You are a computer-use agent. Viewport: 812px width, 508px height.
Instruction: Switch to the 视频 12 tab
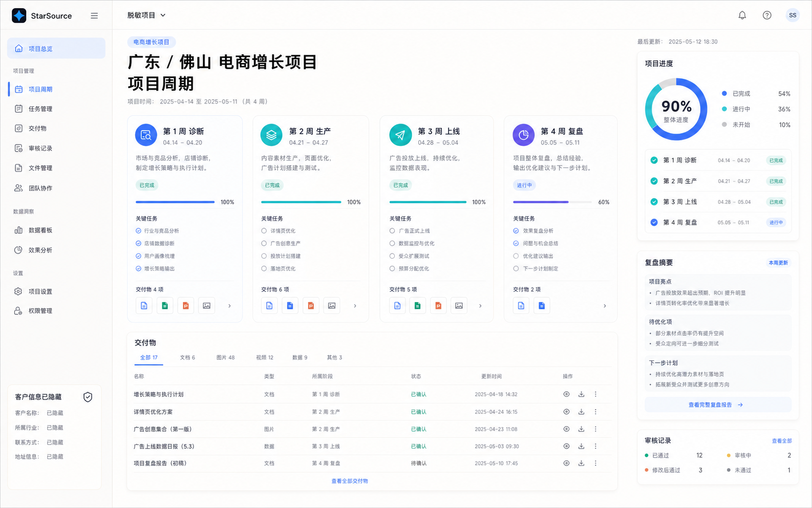[x=265, y=357]
